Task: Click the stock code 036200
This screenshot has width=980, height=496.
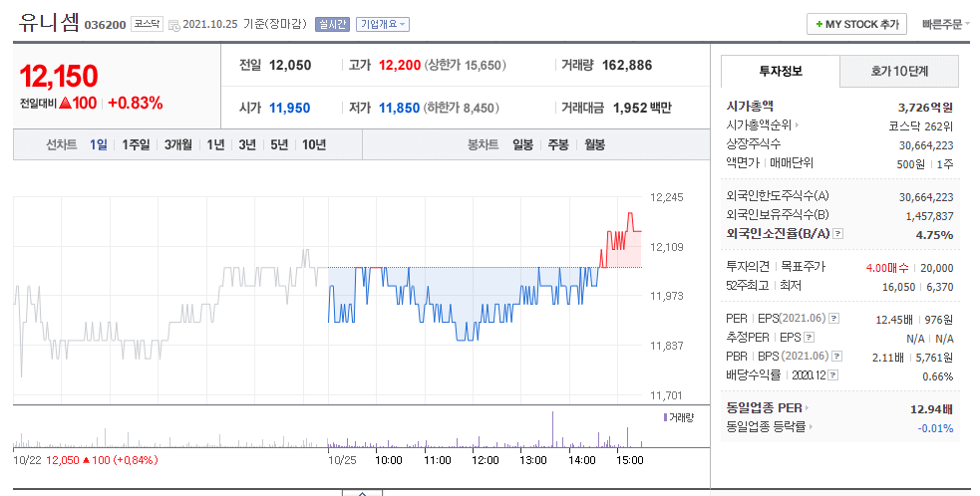Action: pyautogui.click(x=105, y=25)
